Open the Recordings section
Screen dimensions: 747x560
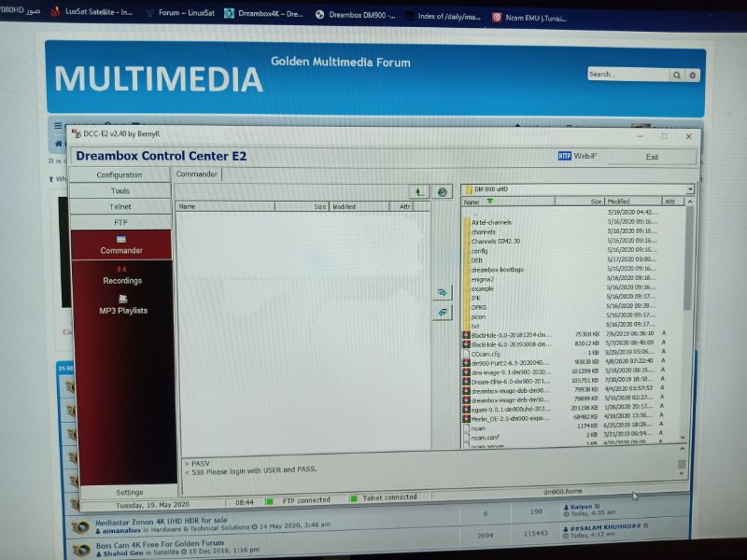click(x=122, y=275)
